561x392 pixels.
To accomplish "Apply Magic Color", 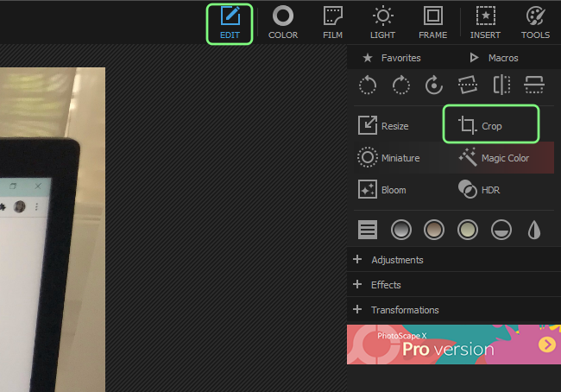I will [494, 157].
